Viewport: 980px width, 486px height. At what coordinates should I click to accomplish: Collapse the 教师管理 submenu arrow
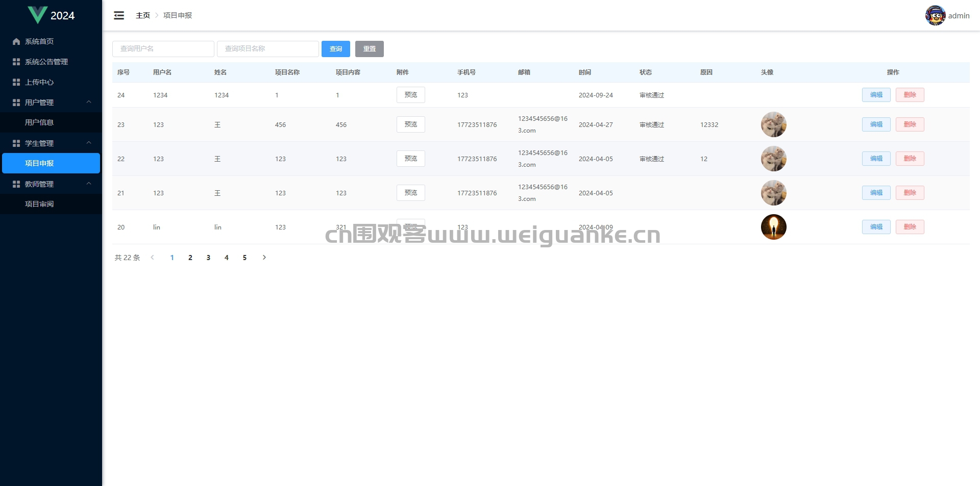[89, 184]
